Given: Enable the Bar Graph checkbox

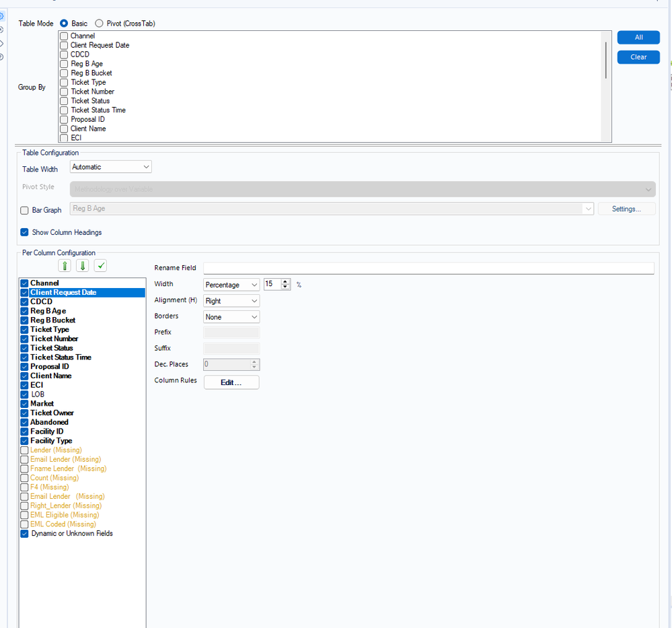Looking at the screenshot, I should 24,210.
